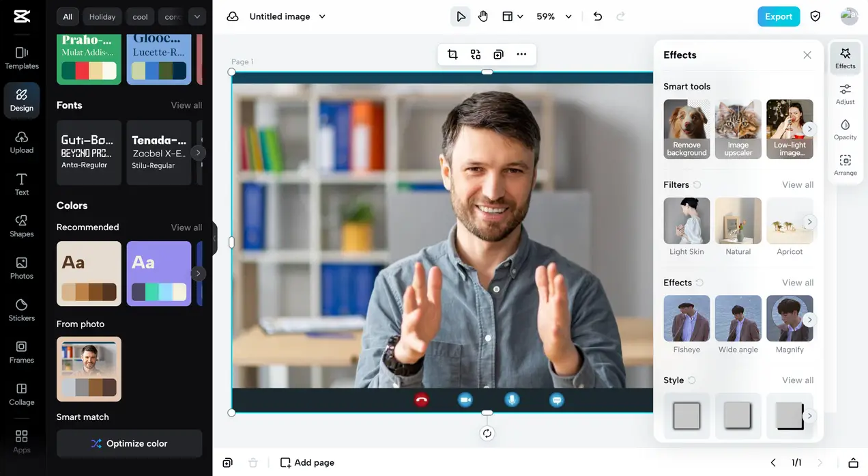Select the From photo color palette
The width and height of the screenshot is (868, 476).
[x=89, y=369]
